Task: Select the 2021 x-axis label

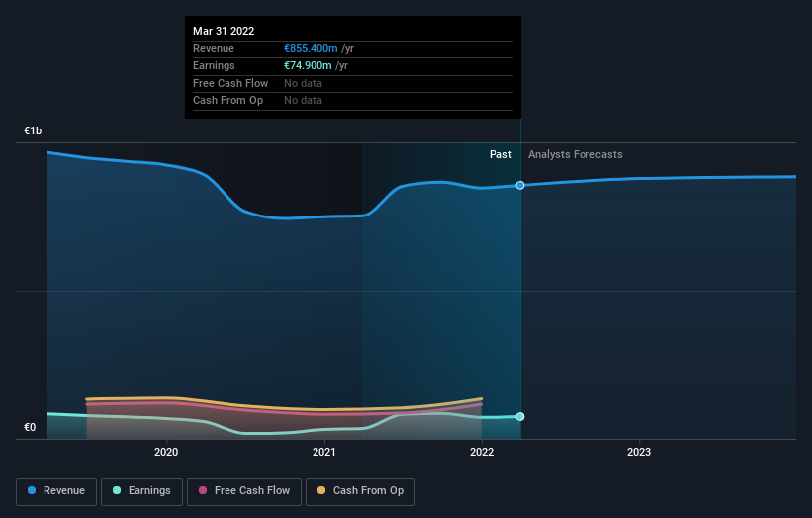Action: 324,452
